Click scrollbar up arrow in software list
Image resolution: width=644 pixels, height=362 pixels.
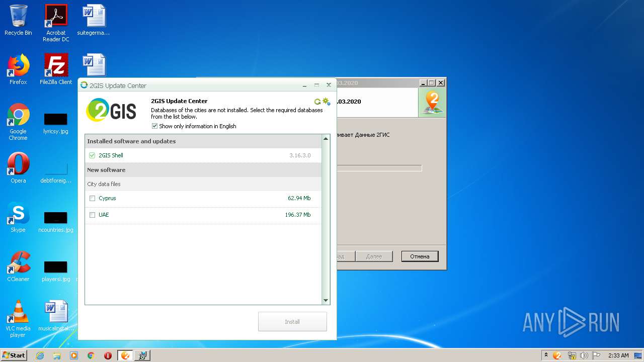click(326, 138)
